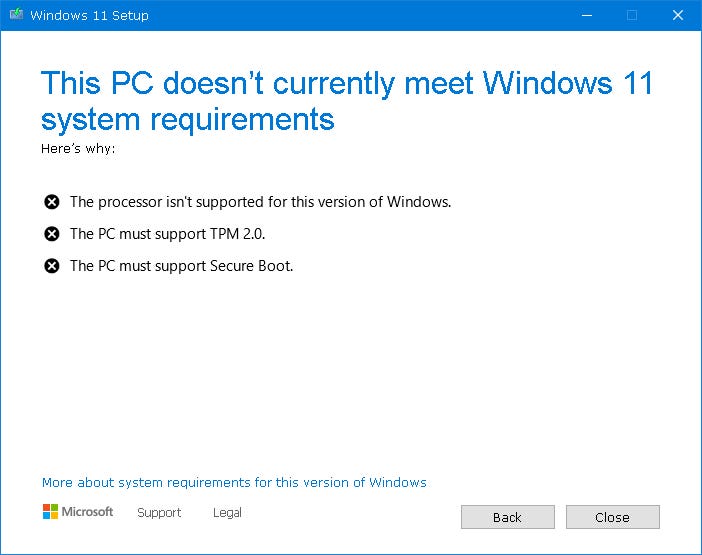702x555 pixels.
Task: Minimize the Windows 11 Setup window
Action: click(x=585, y=15)
